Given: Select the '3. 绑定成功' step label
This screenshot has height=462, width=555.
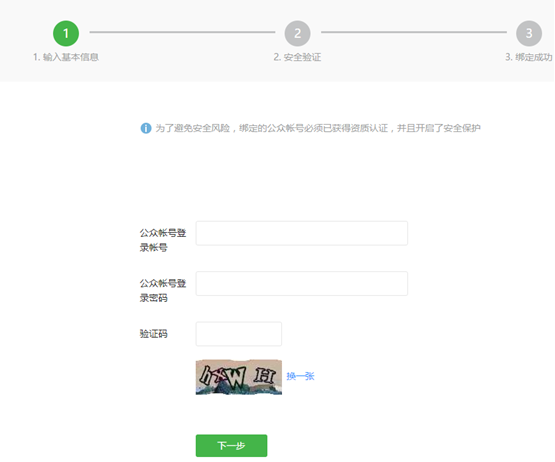Looking at the screenshot, I should coord(529,57).
